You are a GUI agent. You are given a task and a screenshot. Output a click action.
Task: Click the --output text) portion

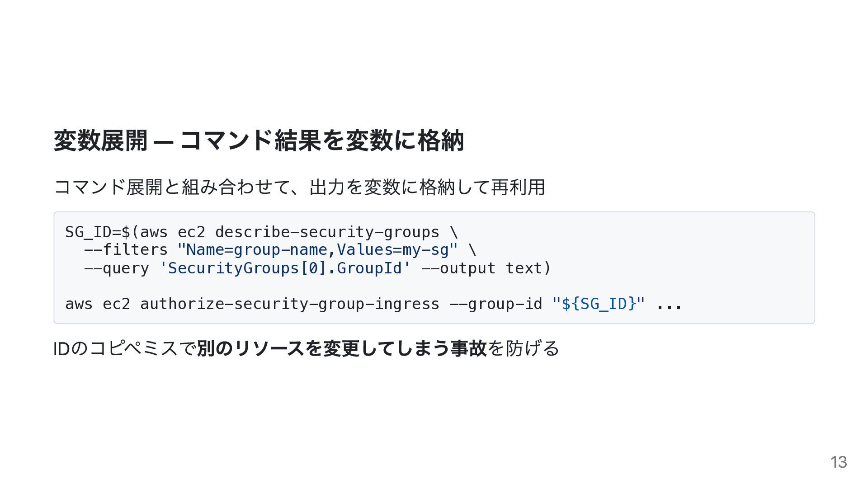[x=486, y=268]
